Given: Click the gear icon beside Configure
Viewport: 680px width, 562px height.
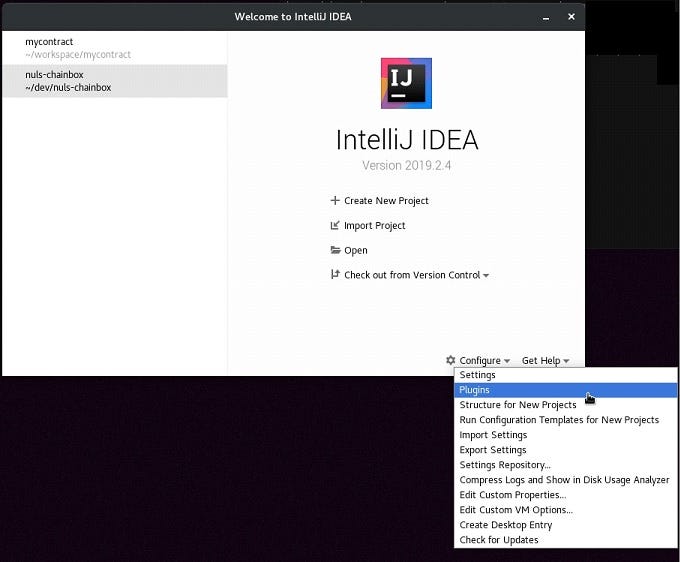Looking at the screenshot, I should [x=451, y=360].
